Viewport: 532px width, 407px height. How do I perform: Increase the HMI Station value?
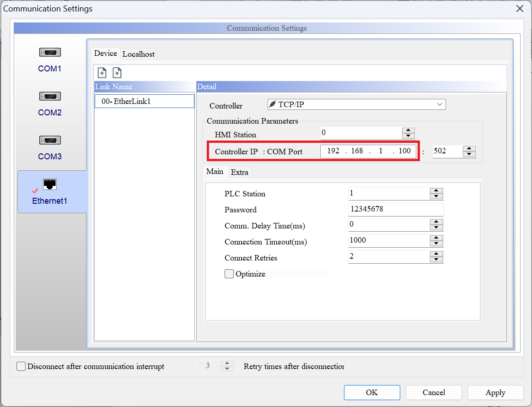pyautogui.click(x=408, y=130)
